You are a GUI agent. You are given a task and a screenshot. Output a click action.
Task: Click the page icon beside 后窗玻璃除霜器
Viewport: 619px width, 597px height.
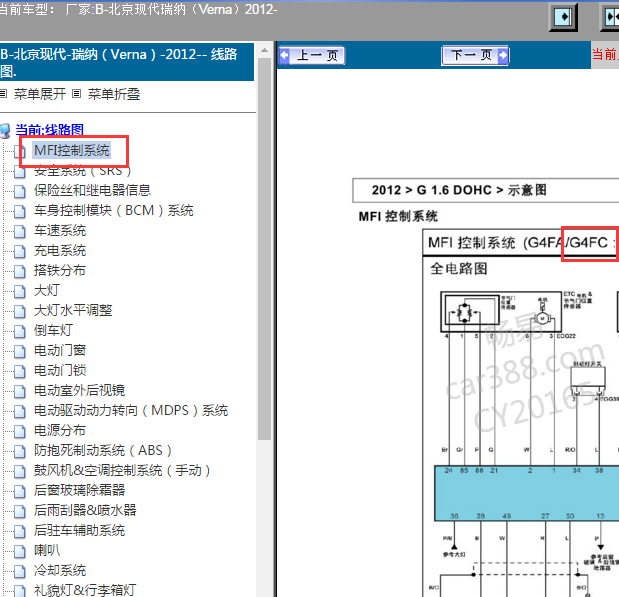point(19,491)
